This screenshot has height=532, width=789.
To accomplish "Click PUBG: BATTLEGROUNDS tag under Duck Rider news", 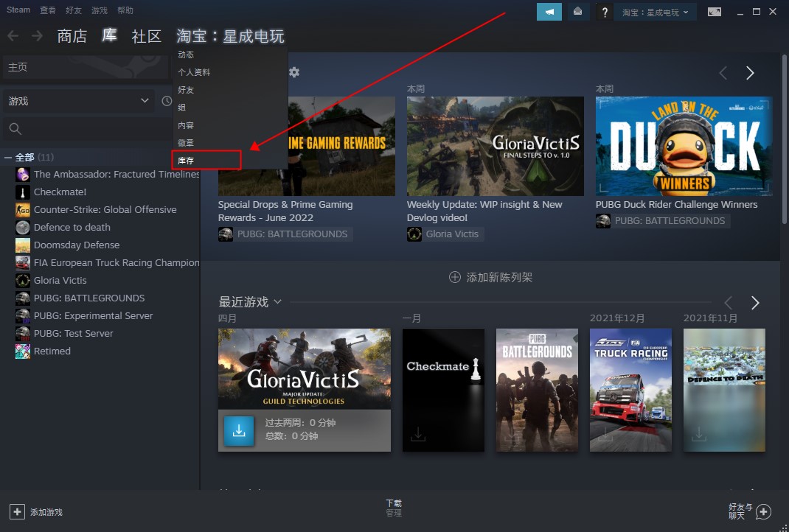I will [x=663, y=221].
